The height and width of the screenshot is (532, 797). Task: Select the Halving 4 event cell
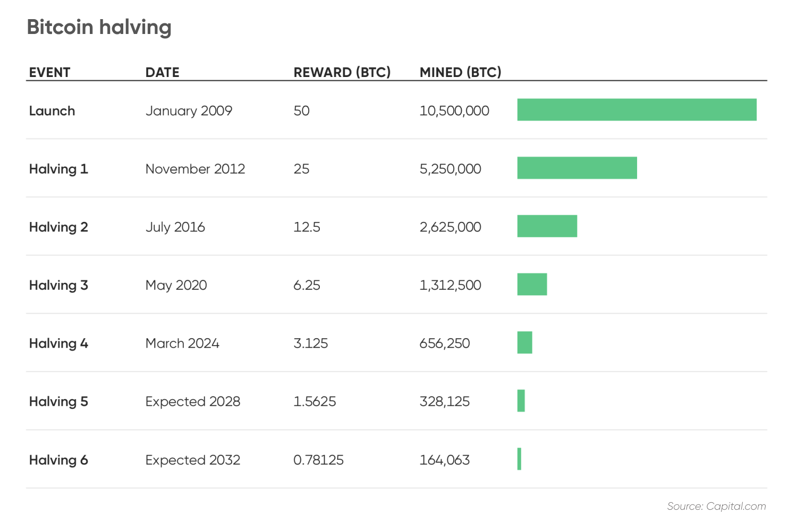coord(58,344)
